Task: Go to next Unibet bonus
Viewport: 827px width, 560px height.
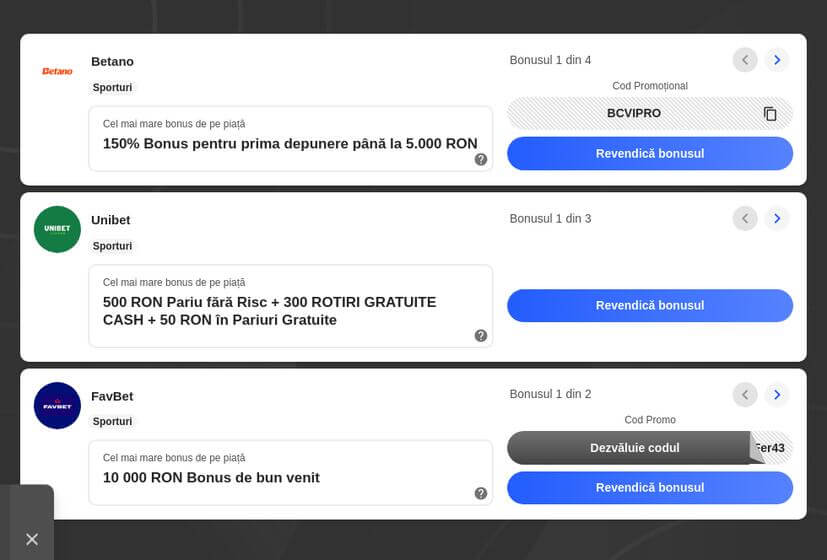Action: coord(777,218)
